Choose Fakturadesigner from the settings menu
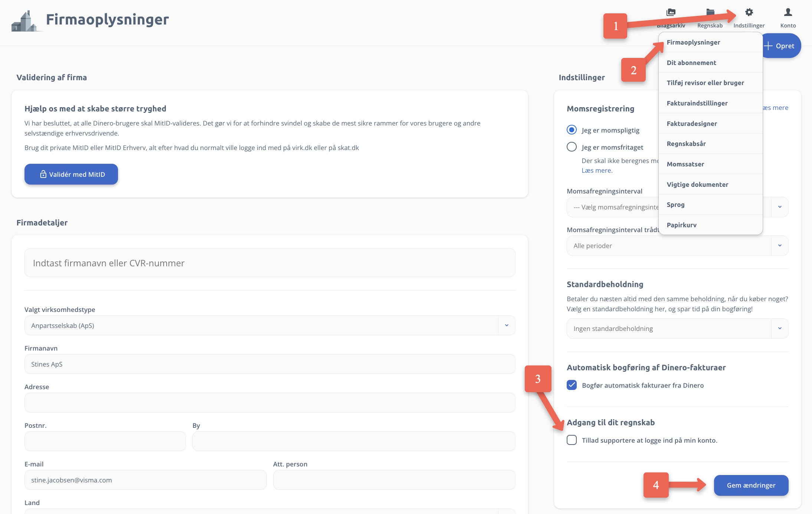The height and width of the screenshot is (514, 812). pyautogui.click(x=691, y=123)
